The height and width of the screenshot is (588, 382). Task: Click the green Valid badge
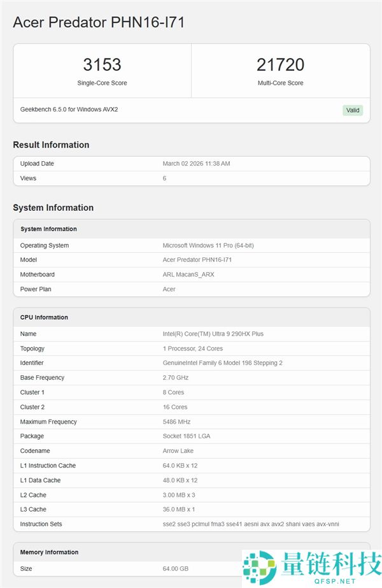tap(353, 110)
